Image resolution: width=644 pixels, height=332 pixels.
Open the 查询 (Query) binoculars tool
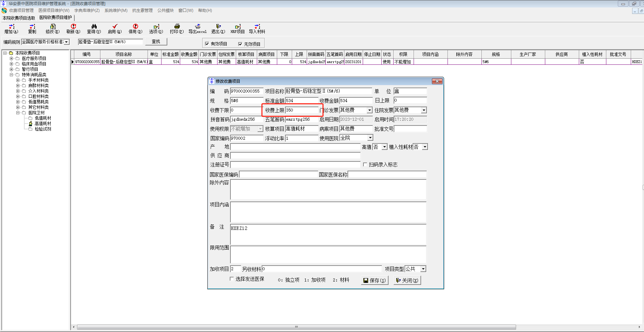[x=94, y=26]
